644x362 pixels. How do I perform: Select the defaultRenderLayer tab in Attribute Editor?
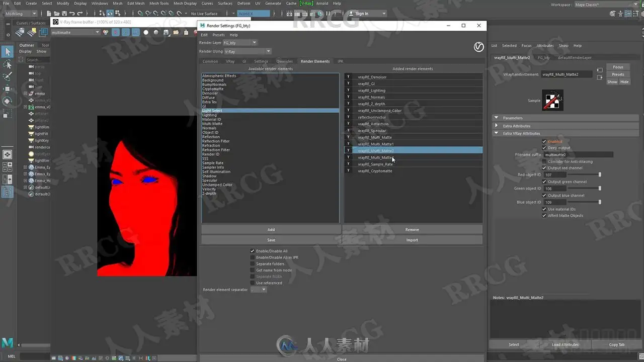(575, 58)
